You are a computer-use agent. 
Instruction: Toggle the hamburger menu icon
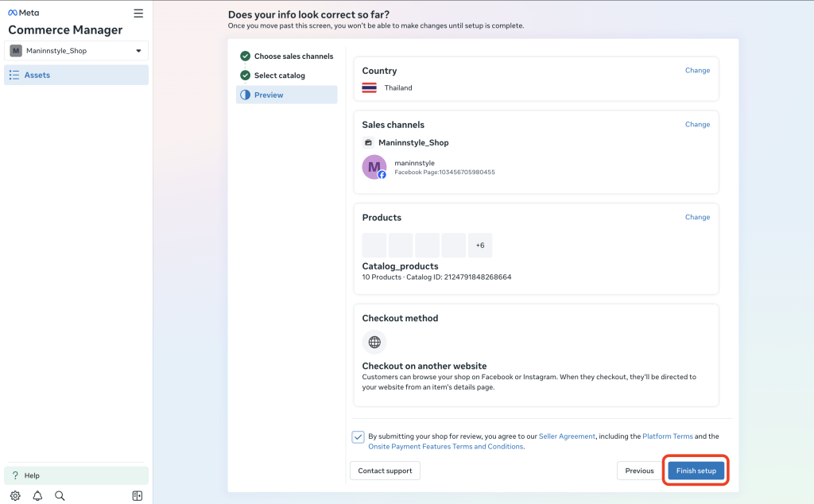tap(138, 13)
